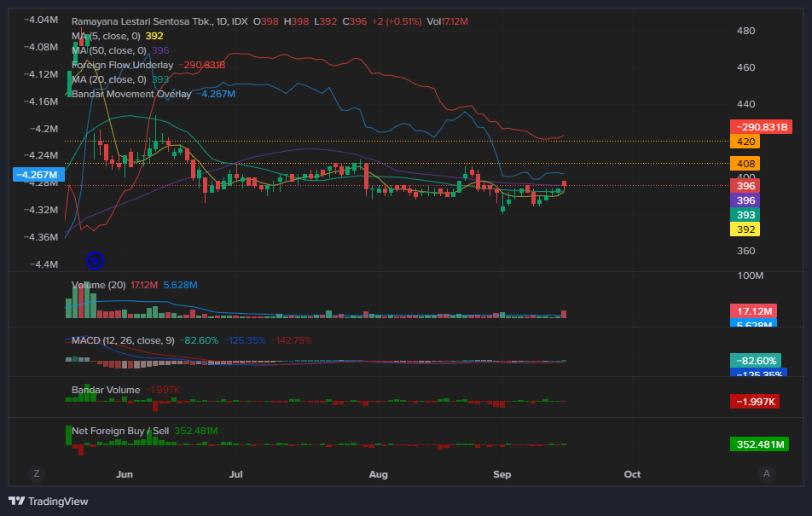
Task: Click the Jun label on time axis
Action: pyautogui.click(x=125, y=474)
